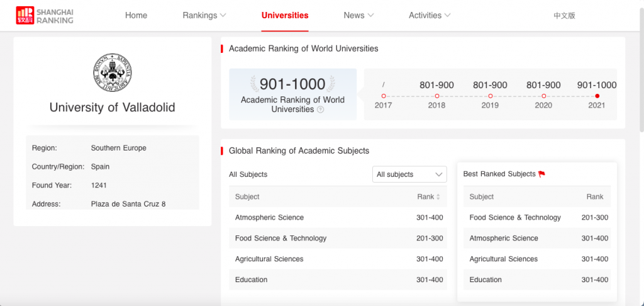Image resolution: width=644 pixels, height=306 pixels.
Task: Click the University of Valladolid name
Action: [x=112, y=108]
